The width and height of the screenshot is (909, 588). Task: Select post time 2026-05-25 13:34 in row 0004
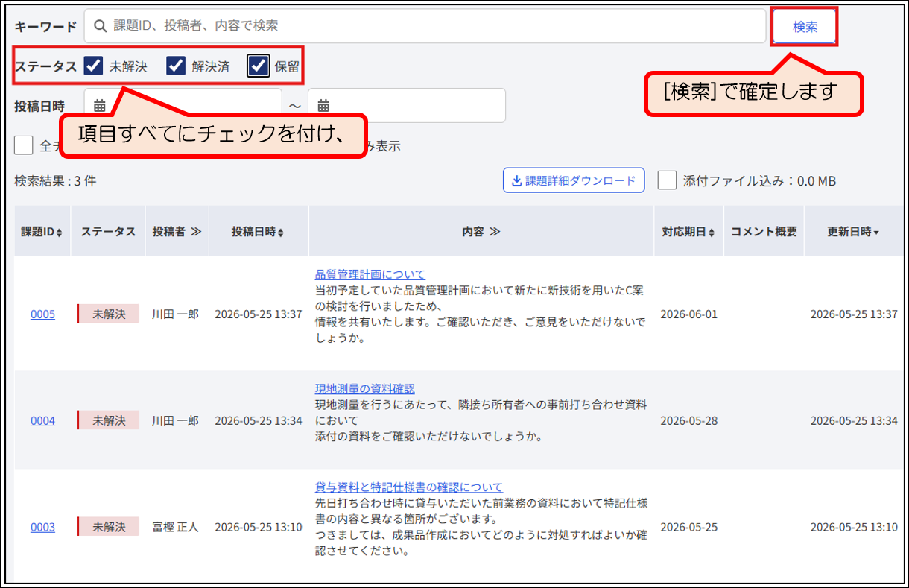point(259,420)
